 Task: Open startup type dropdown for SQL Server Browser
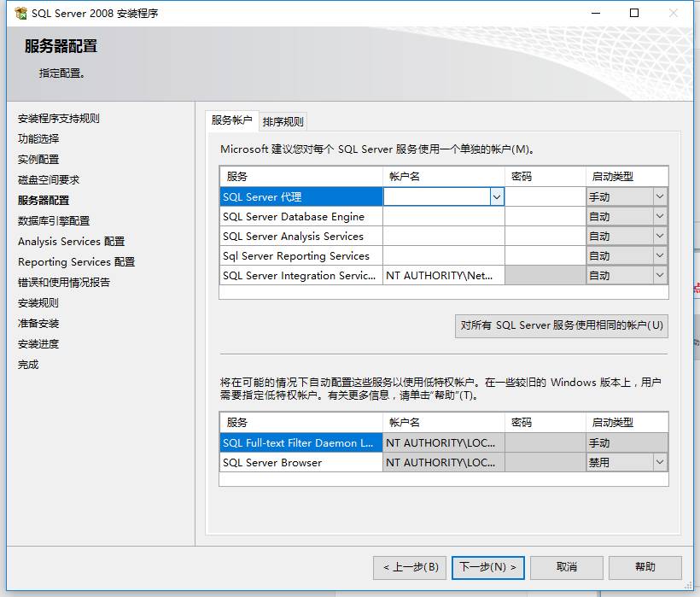[x=660, y=462]
